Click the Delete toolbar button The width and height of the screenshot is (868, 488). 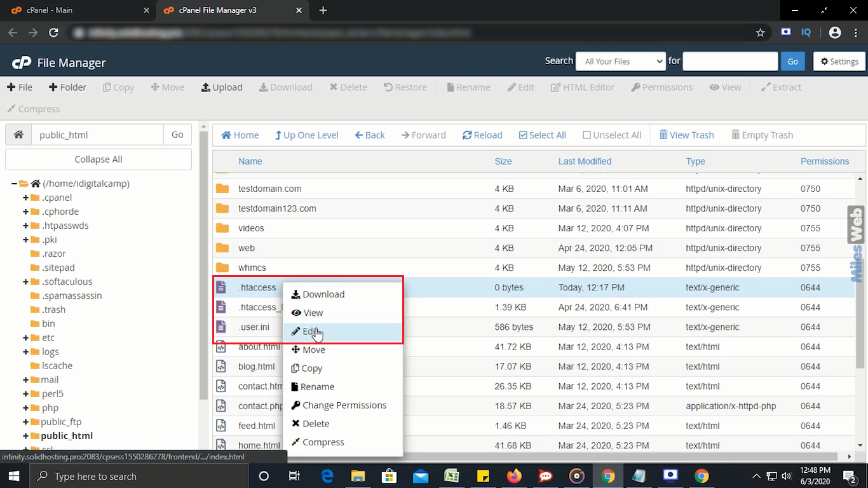(x=348, y=87)
